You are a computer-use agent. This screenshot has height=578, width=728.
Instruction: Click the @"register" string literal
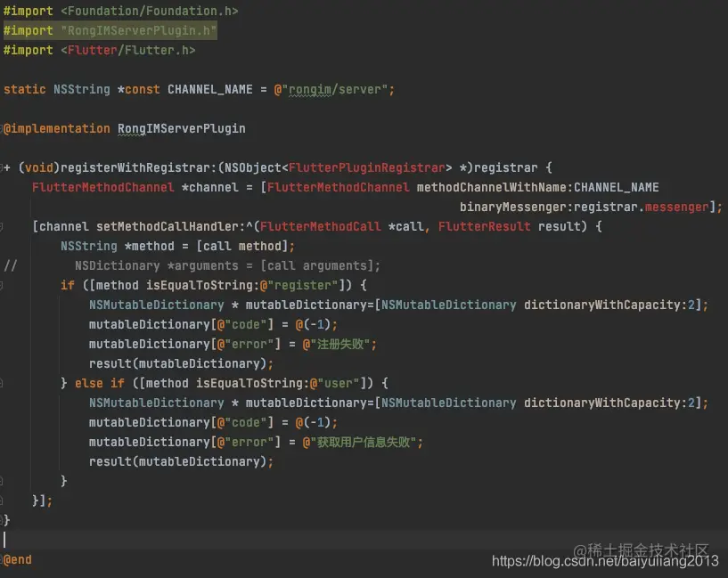[x=299, y=285]
